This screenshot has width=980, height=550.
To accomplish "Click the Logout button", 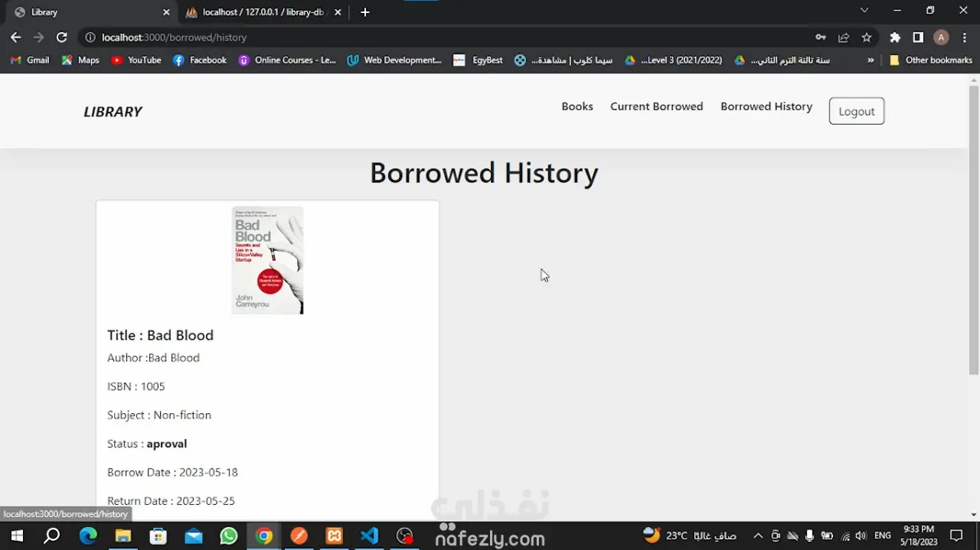I will (x=856, y=110).
